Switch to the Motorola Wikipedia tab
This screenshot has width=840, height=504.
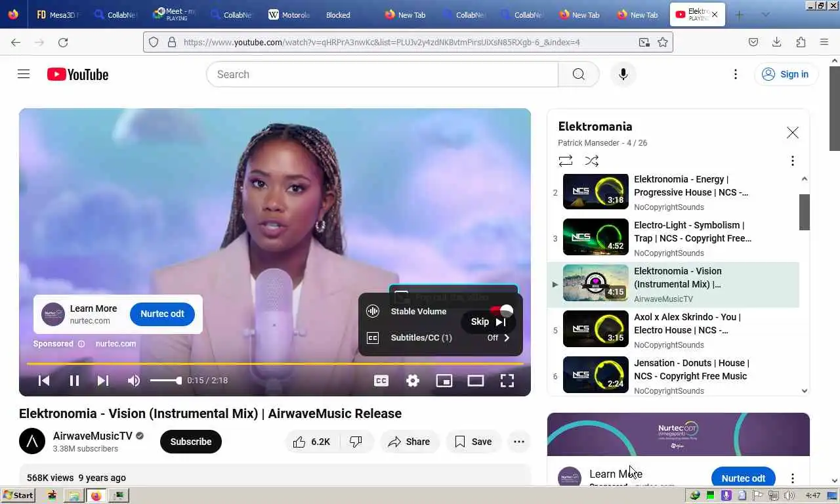[289, 14]
